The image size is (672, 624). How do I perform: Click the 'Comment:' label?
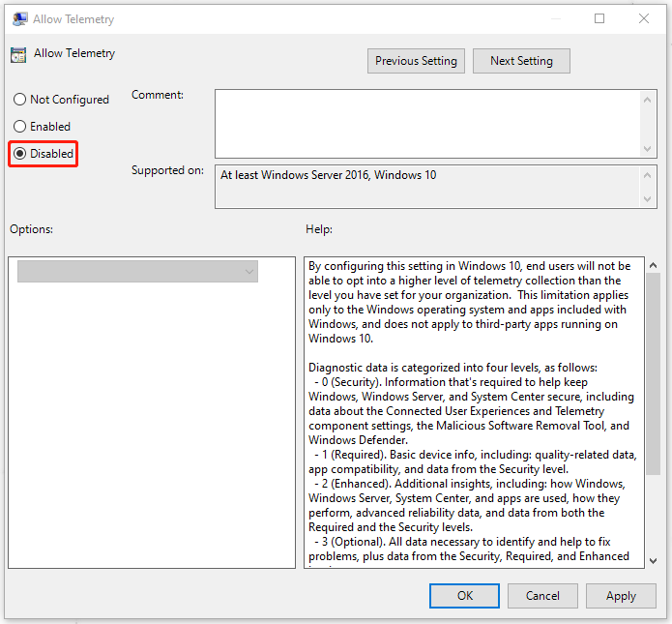[x=158, y=95]
